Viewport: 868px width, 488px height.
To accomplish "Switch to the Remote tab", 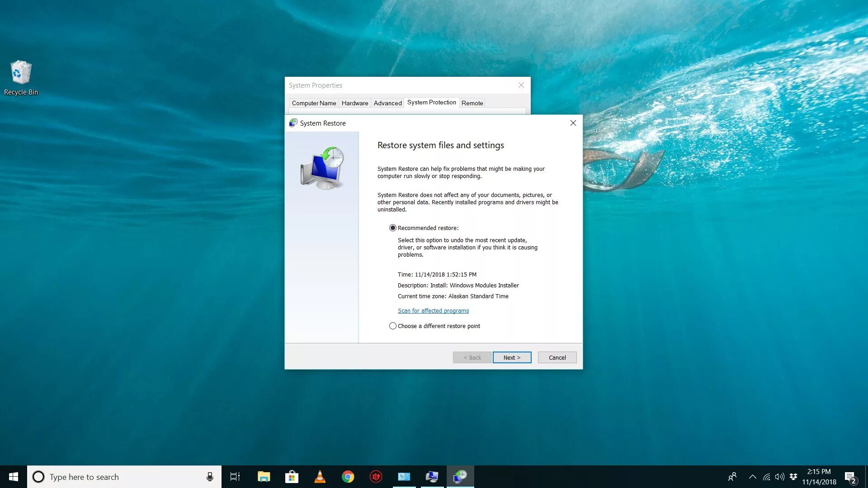I will pos(472,103).
